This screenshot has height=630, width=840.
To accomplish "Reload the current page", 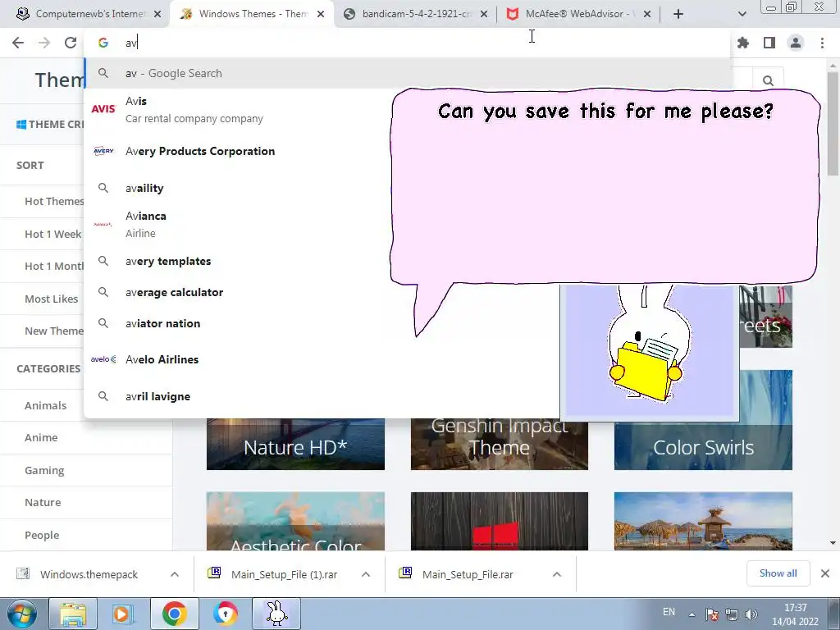I will coord(71,43).
